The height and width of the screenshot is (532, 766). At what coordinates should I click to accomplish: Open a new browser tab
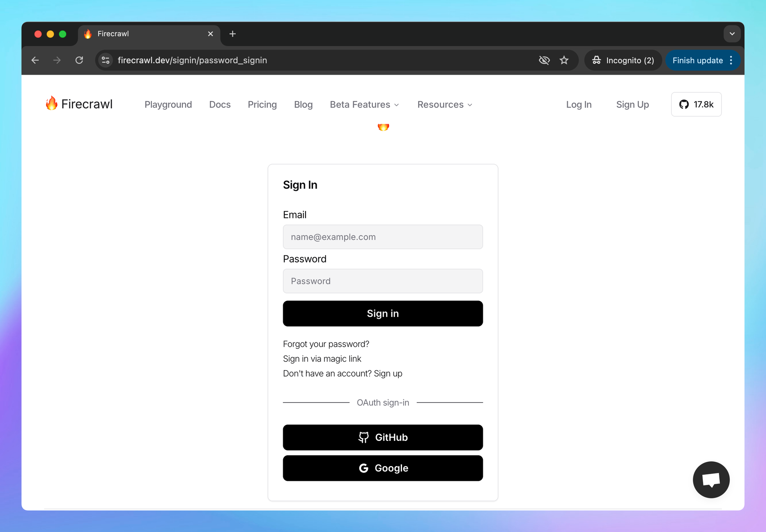[x=233, y=34]
